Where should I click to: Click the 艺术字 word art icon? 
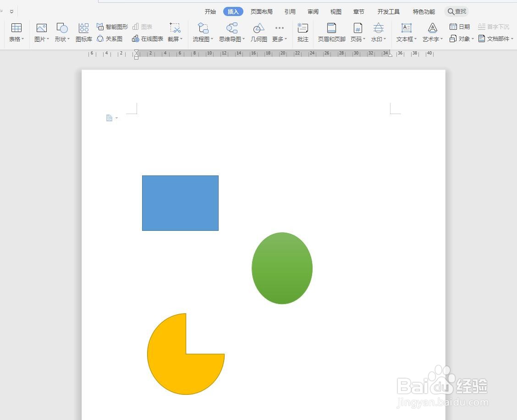coord(432,27)
